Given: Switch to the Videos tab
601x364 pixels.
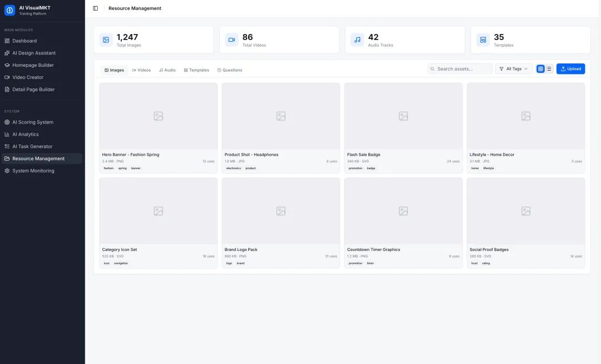Looking at the screenshot, I should click(141, 70).
